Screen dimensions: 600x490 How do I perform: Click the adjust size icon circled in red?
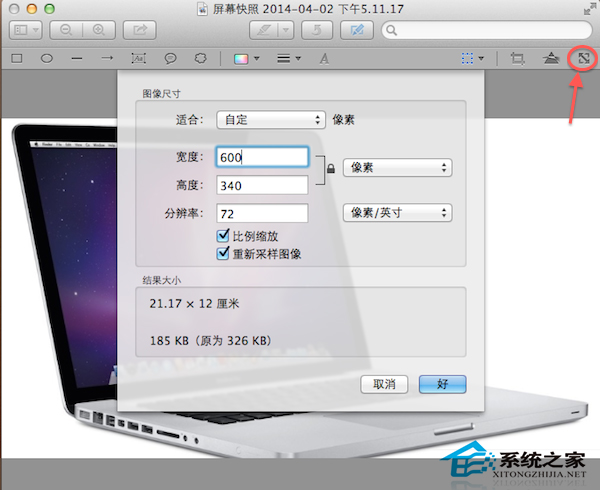[580, 59]
